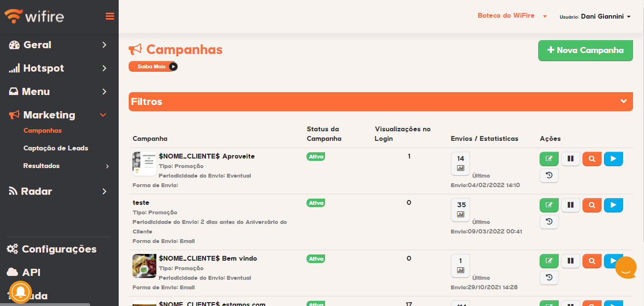
Task: Preview the teste campaign with magnifier
Action: (592, 205)
